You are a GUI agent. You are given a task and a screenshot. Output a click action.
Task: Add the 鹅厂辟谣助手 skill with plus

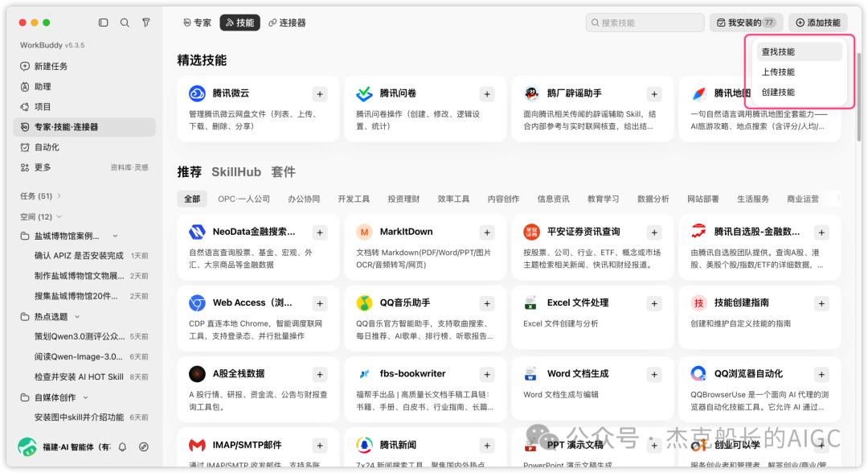[653, 94]
